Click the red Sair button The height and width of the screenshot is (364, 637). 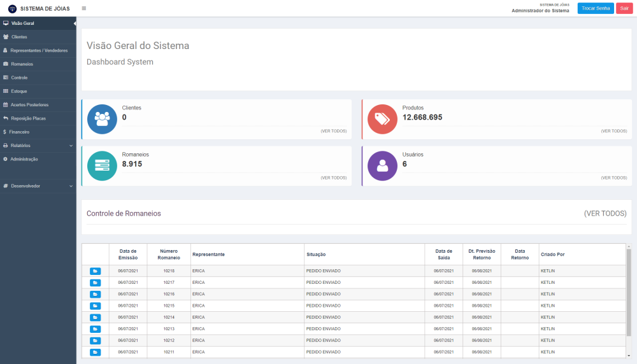(x=624, y=8)
